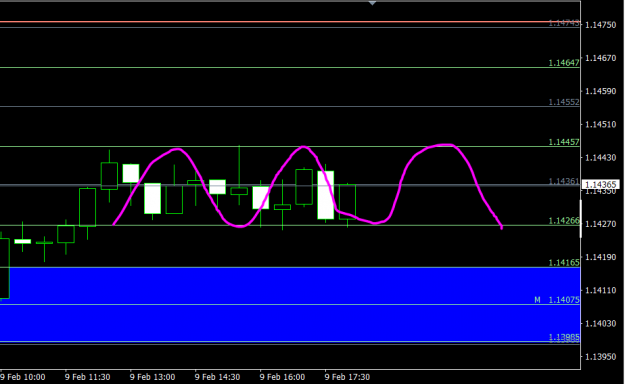Click the 1.14270 price scale value
625x384 pixels.
point(601,224)
